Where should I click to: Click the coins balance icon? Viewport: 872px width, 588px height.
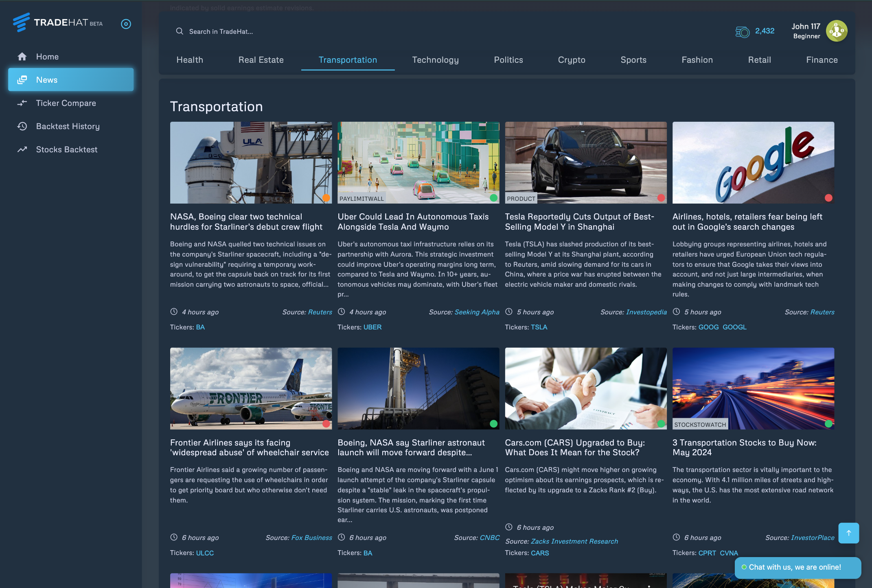click(x=742, y=31)
